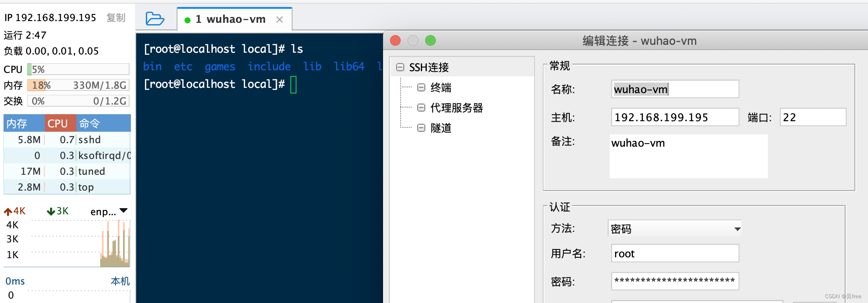Image resolution: width=868 pixels, height=303 pixels.
Task: Expand the 终端 tree item toggle
Action: (421, 87)
